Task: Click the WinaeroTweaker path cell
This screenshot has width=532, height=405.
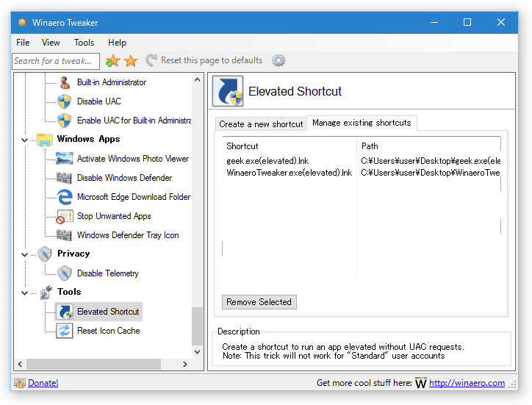Action: pos(430,173)
